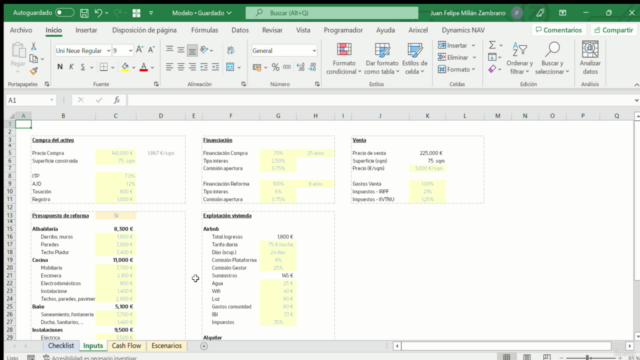This screenshot has width=640, height=360.
Task: Switch to Page Layout view icon
Action: pyautogui.click(x=527, y=357)
